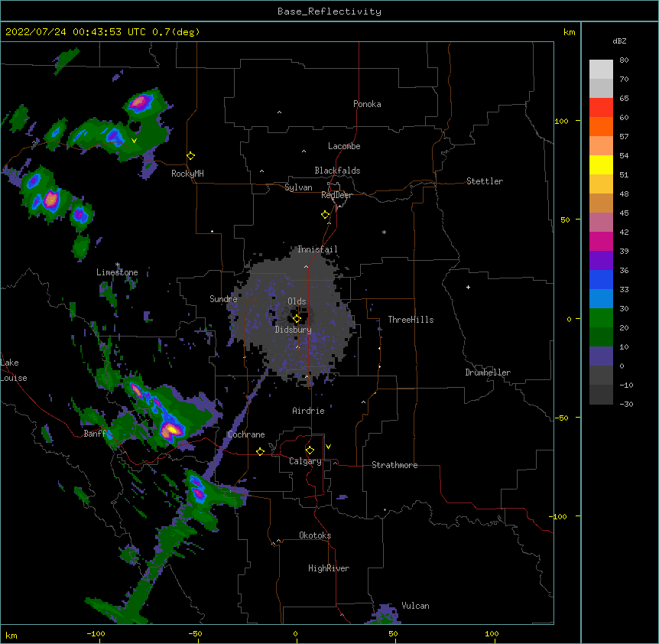This screenshot has width=659, height=644.
Task: Select the magenta 39-42 dBZ legend swatch
Action: point(601,241)
